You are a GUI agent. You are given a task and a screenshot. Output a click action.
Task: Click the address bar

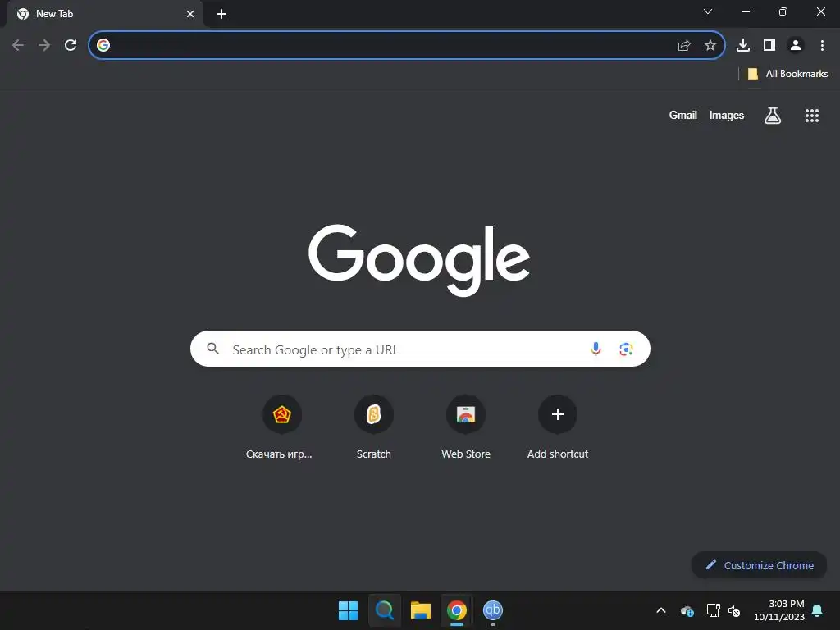pyautogui.click(x=407, y=45)
